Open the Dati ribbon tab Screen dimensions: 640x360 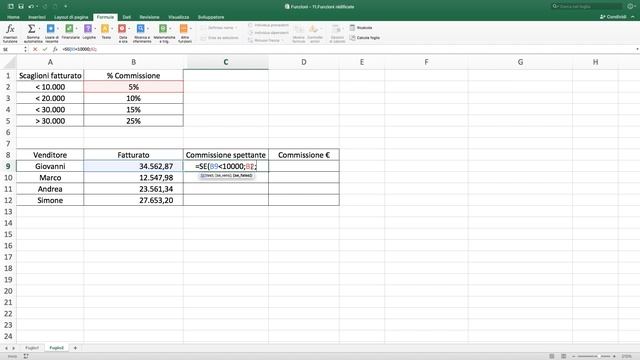[x=127, y=17]
